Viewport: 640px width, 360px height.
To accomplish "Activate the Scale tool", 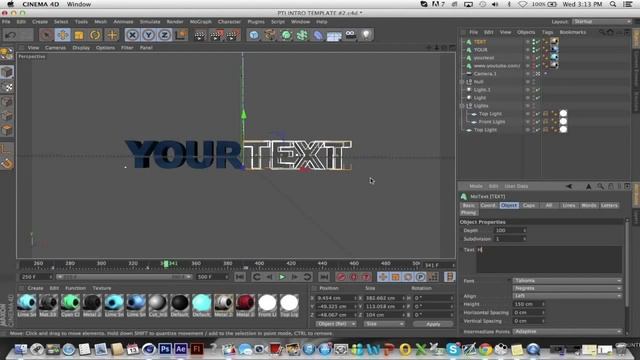I will click(79, 35).
